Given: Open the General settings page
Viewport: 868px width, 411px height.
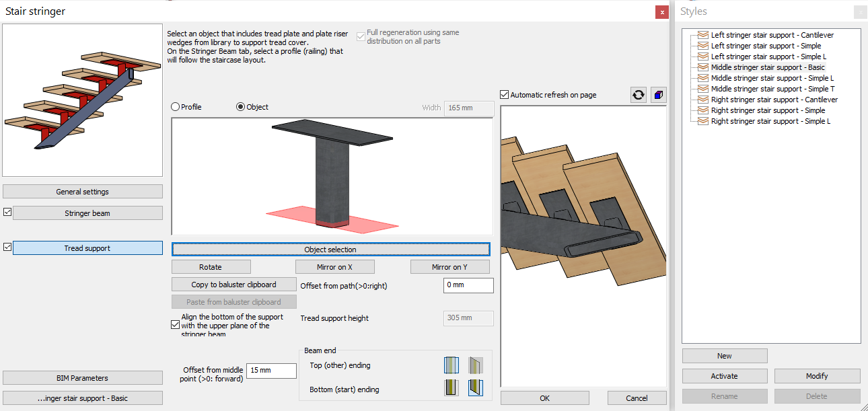Looking at the screenshot, I should 83,192.
